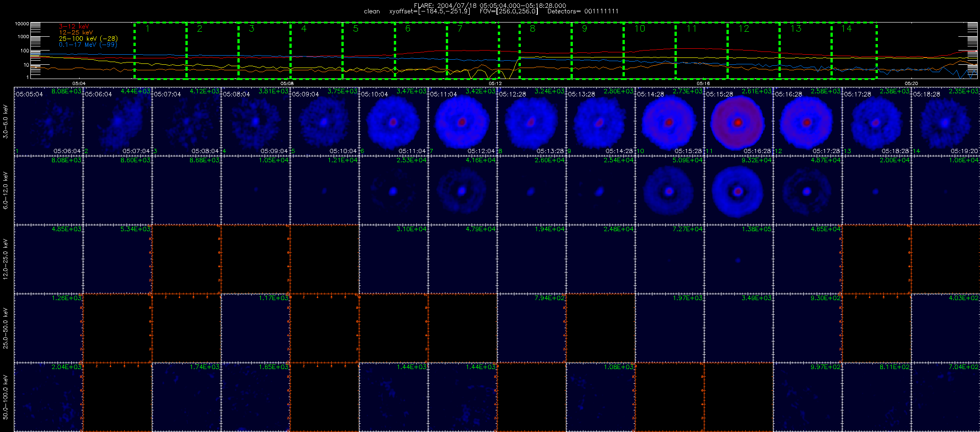Click the peak value 3.49E+03
This screenshot has height=432, width=980.
click(x=756, y=298)
